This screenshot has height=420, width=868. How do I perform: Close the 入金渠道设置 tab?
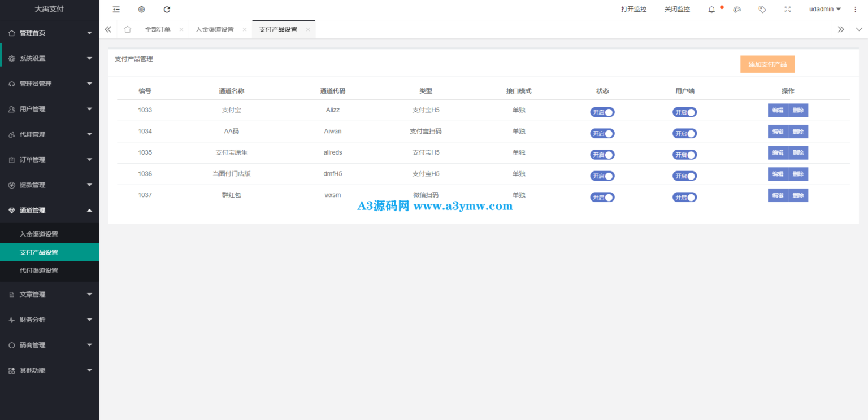(x=245, y=29)
